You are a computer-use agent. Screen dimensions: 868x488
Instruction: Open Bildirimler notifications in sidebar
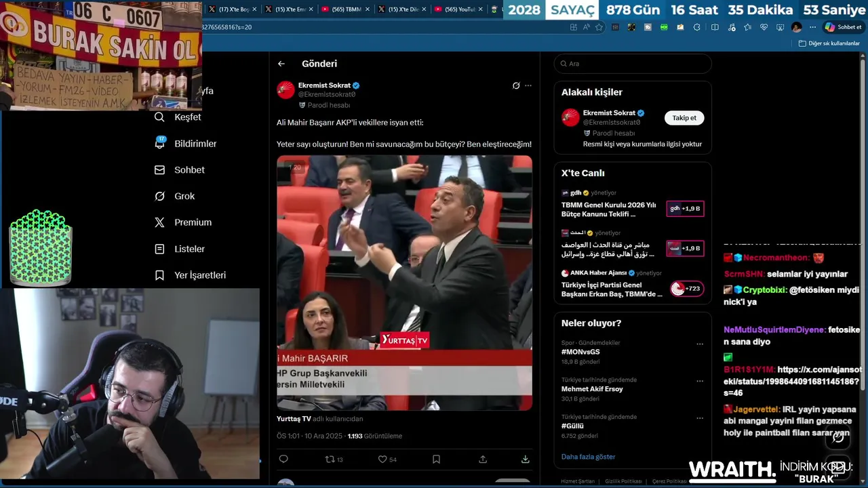(186, 144)
